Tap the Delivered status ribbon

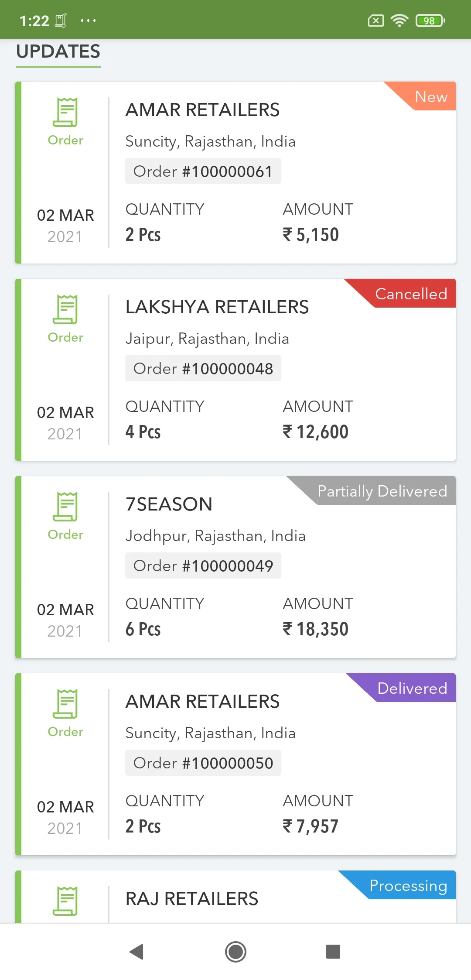point(412,688)
